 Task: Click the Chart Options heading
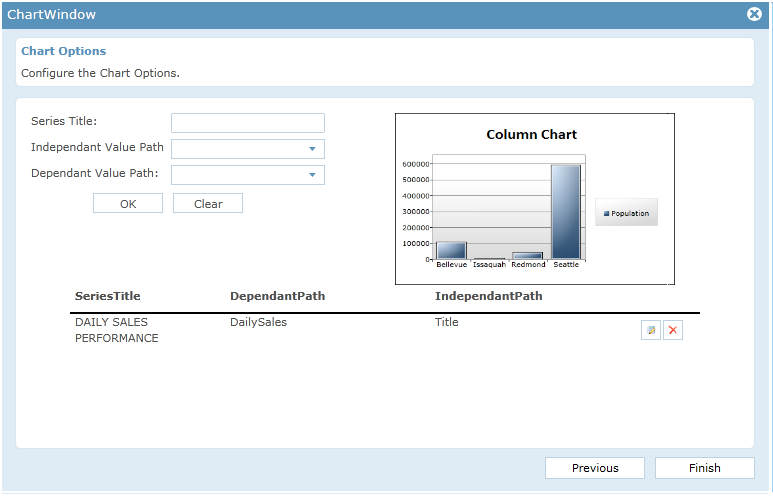(x=63, y=51)
